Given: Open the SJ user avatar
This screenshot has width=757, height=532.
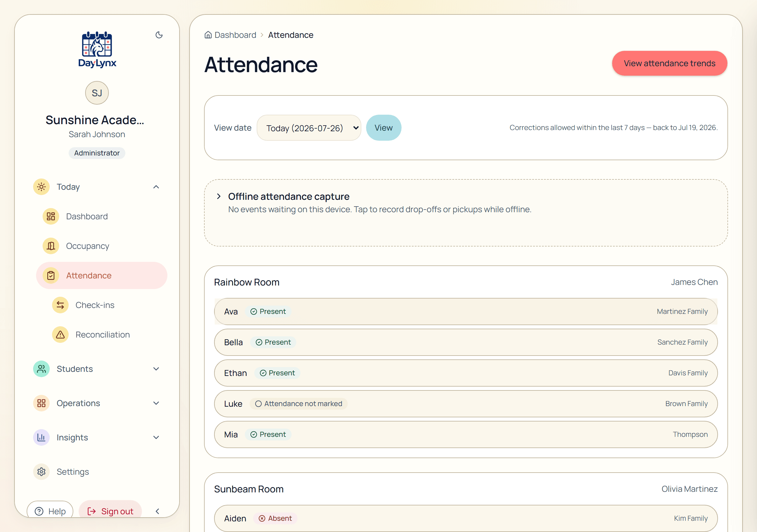Looking at the screenshot, I should [97, 93].
